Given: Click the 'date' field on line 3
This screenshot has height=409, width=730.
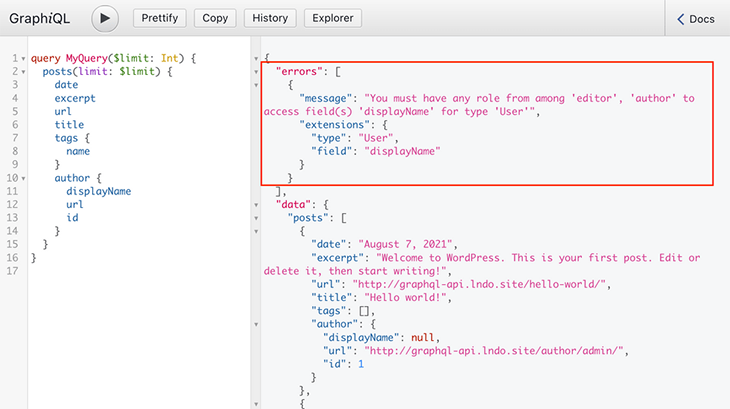Looking at the screenshot, I should 66,85.
